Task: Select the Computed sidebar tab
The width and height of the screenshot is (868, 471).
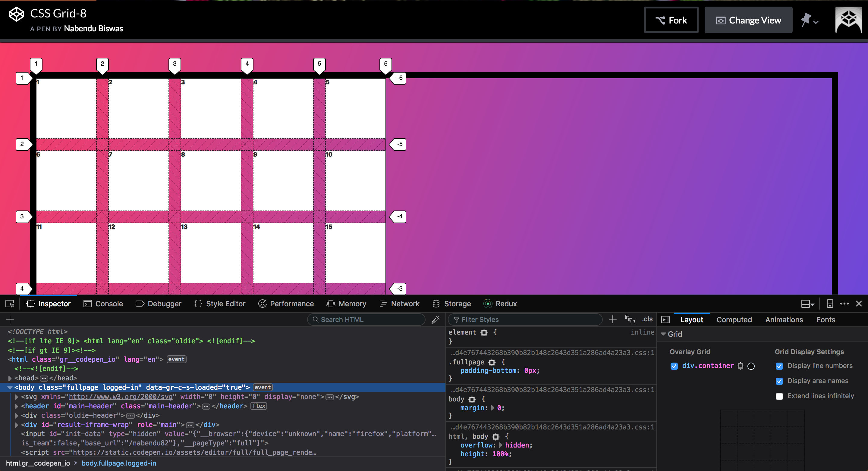Action: [734, 320]
